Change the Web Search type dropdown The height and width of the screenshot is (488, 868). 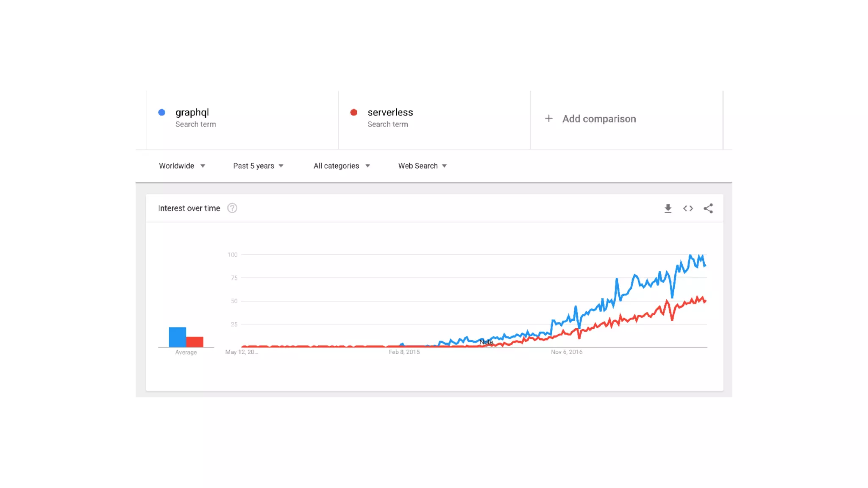422,166
